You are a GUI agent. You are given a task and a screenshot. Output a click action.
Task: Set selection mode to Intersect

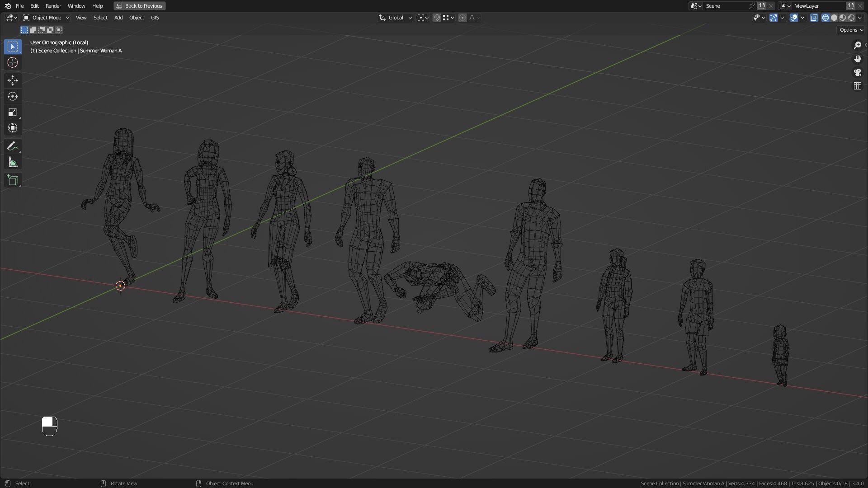[x=59, y=30]
